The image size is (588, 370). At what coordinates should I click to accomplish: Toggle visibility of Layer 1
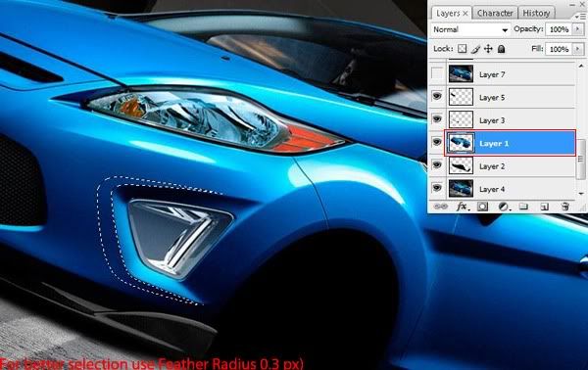(x=437, y=142)
